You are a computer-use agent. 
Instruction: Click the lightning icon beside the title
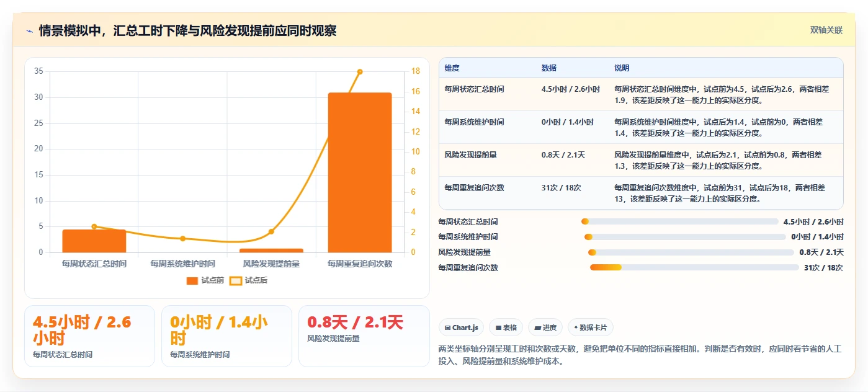tap(29, 30)
